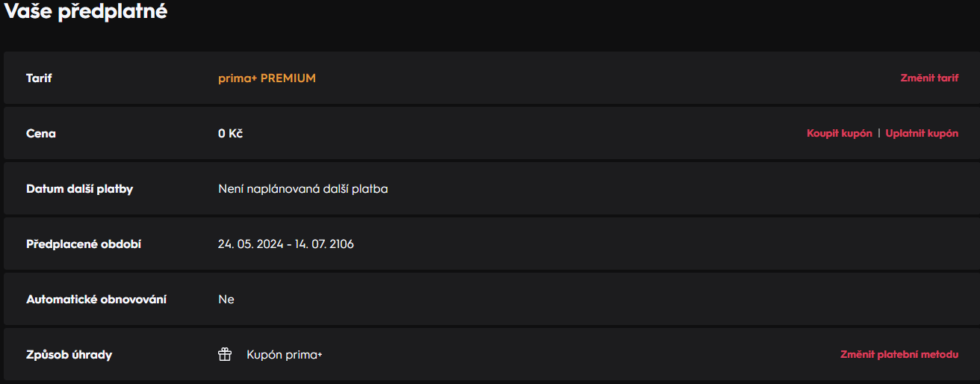
Task: Click the Vaše předplatné heading
Action: (x=87, y=12)
